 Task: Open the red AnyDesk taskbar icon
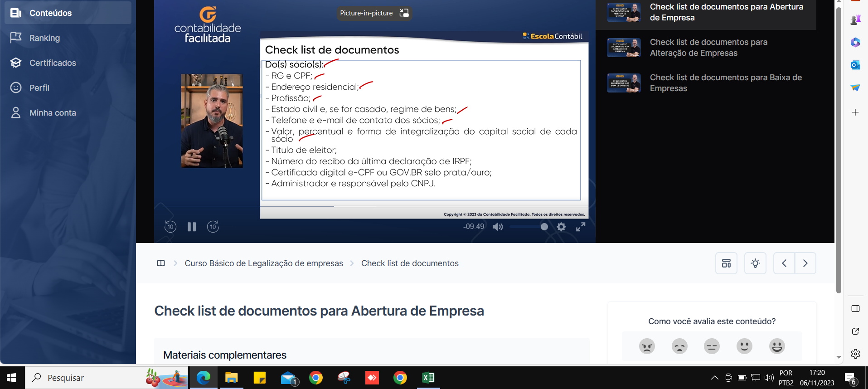point(372,378)
